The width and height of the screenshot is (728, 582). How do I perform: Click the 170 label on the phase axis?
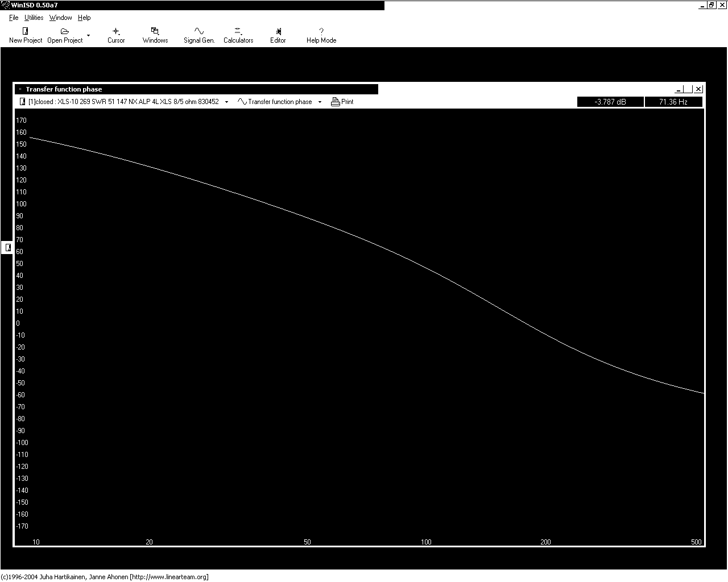click(21, 120)
